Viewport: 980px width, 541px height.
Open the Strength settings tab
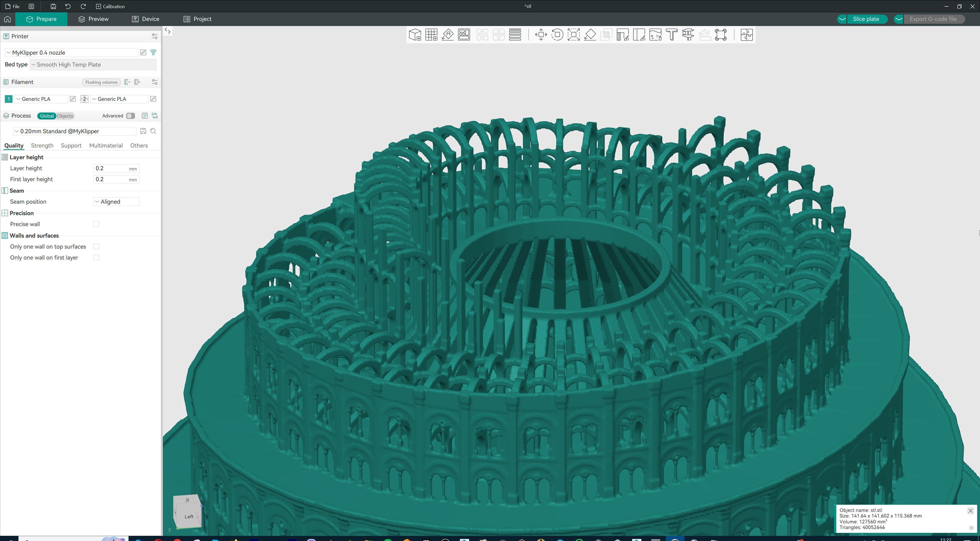coord(42,146)
